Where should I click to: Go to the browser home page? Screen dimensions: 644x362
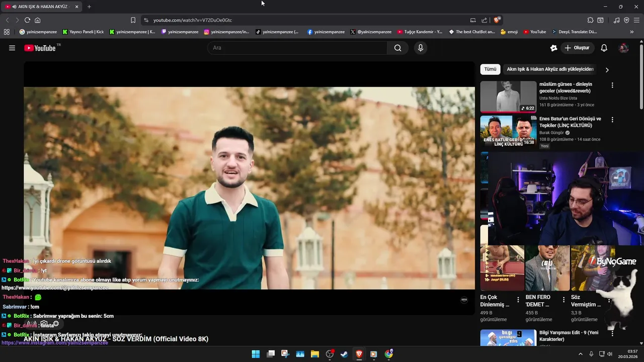click(x=37, y=20)
